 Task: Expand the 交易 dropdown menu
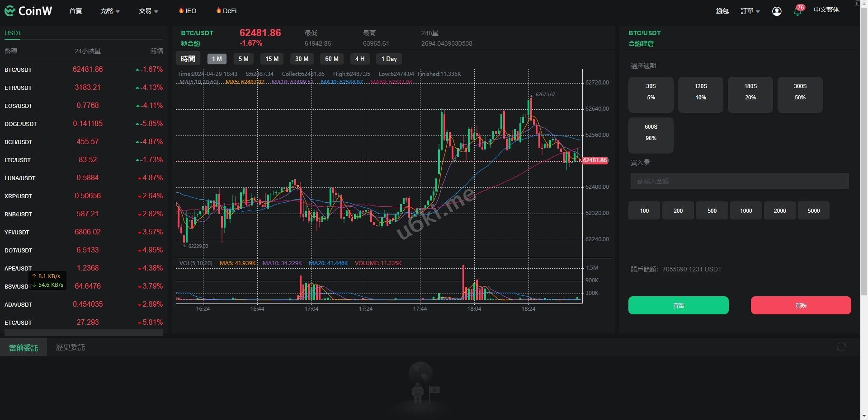pos(148,11)
